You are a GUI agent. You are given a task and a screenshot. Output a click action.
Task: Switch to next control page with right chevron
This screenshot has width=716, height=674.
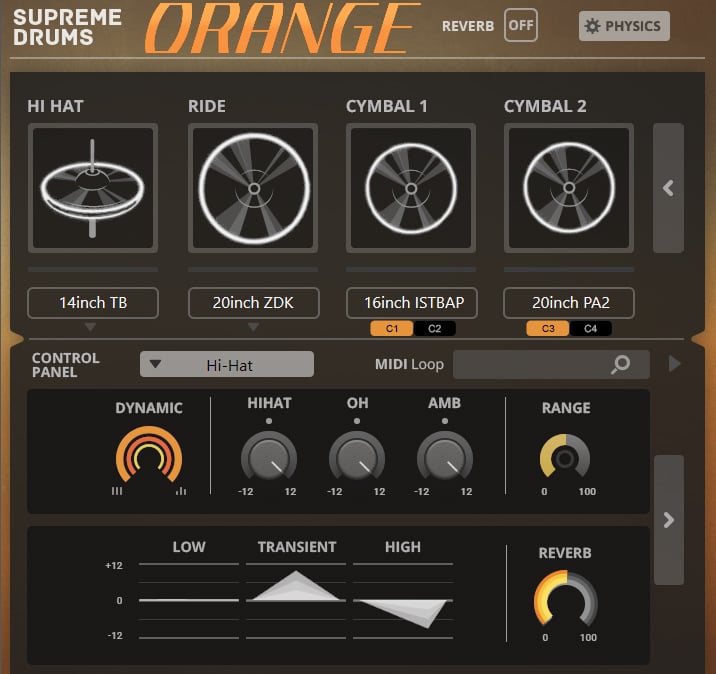click(668, 520)
